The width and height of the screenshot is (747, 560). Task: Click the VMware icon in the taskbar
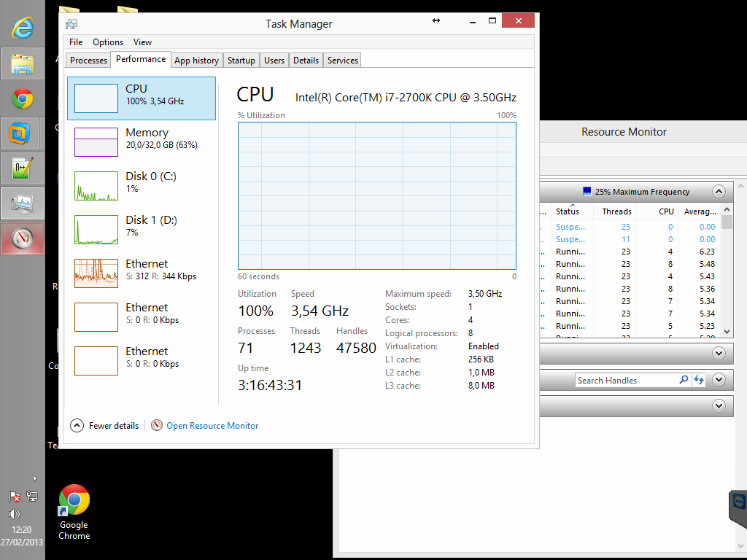pos(23,133)
